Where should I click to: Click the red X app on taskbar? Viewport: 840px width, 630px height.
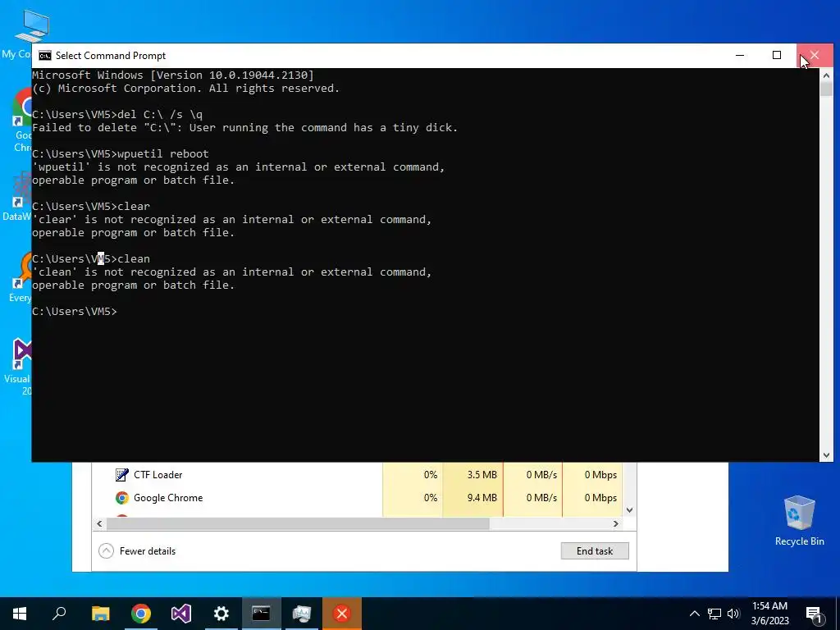tap(342, 614)
